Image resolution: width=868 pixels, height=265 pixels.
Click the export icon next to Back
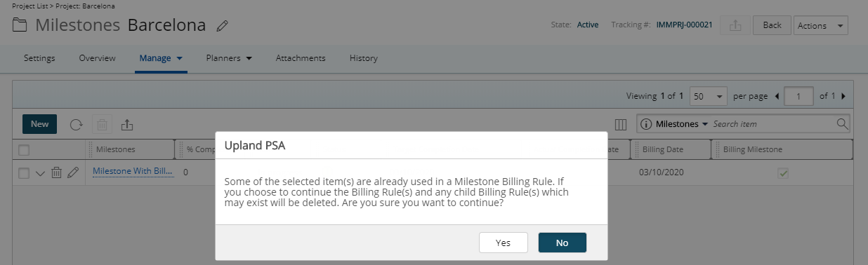point(735,25)
